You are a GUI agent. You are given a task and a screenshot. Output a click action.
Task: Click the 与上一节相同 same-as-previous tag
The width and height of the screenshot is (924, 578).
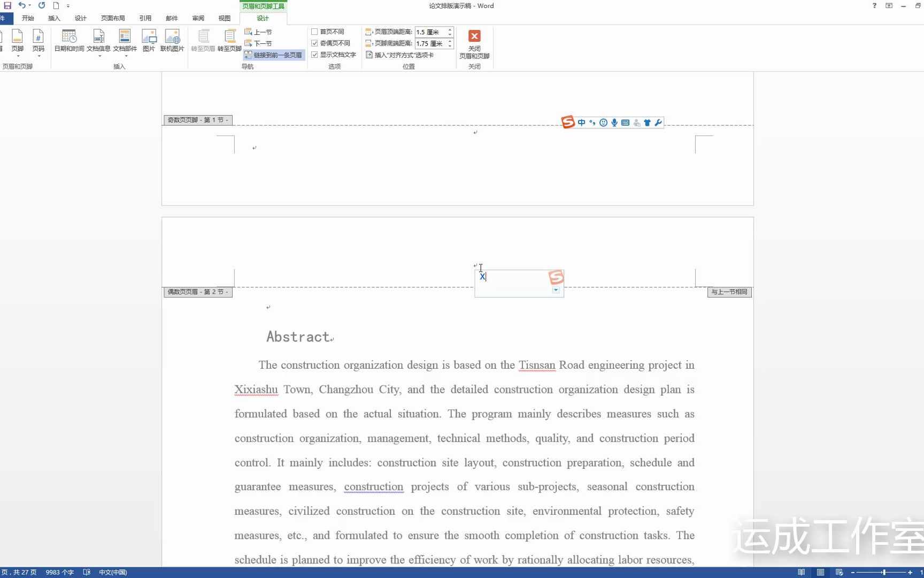click(729, 292)
